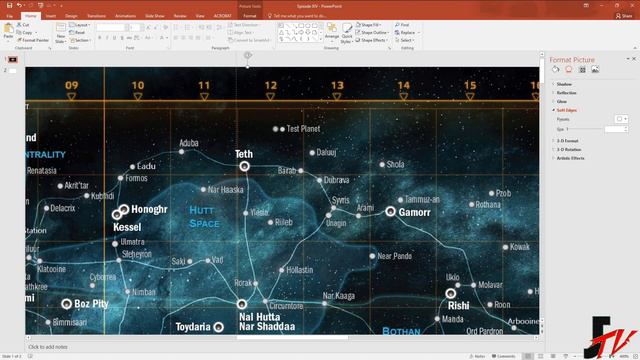Screen dimensions: 640x360
Task: Switch to the View tab
Action: 200,16
